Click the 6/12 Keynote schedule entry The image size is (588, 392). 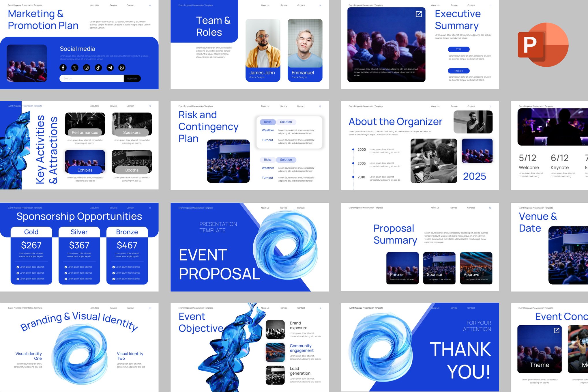click(x=563, y=165)
